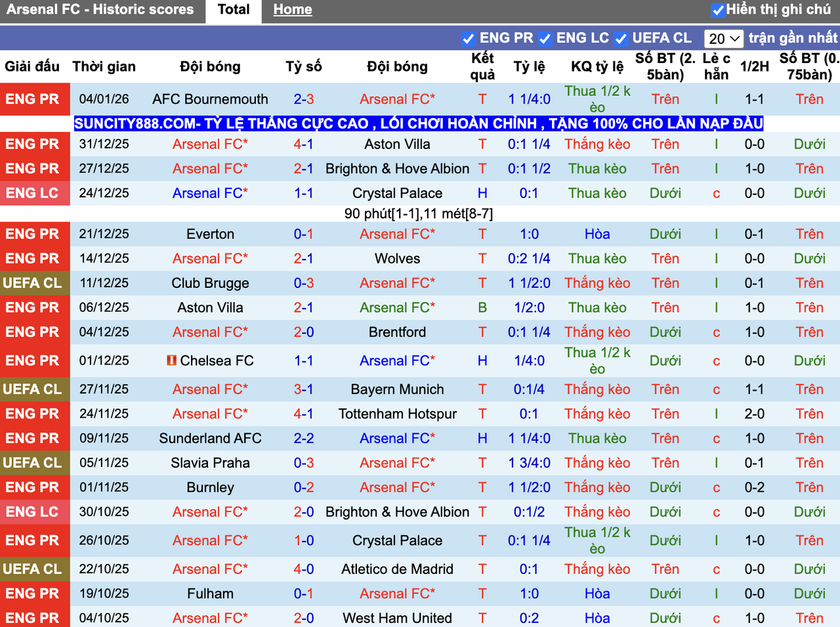Click the 2-0 half-time score for Tottenham match
The width and height of the screenshot is (840, 627).
coord(755,414)
